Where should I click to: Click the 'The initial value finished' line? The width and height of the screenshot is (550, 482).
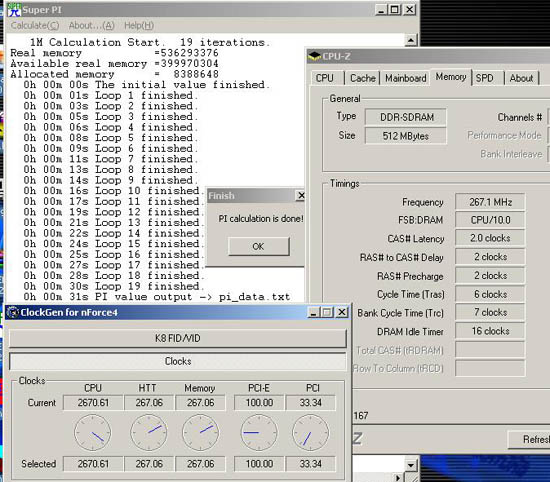pos(147,85)
